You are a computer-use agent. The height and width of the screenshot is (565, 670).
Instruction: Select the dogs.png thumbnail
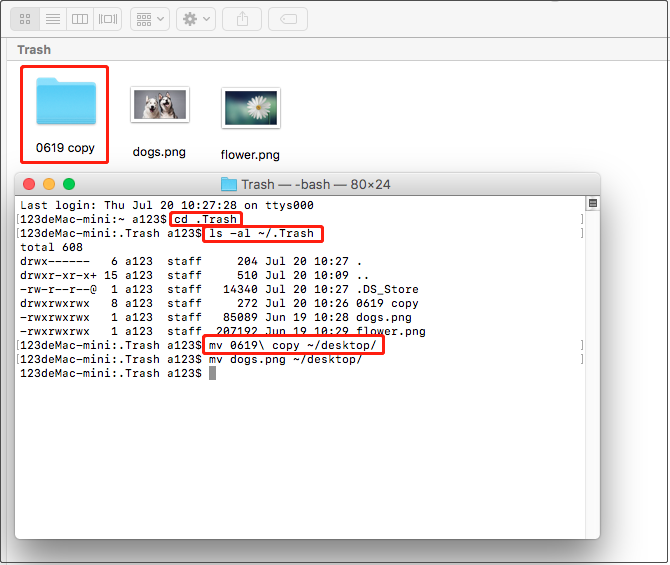pos(160,105)
